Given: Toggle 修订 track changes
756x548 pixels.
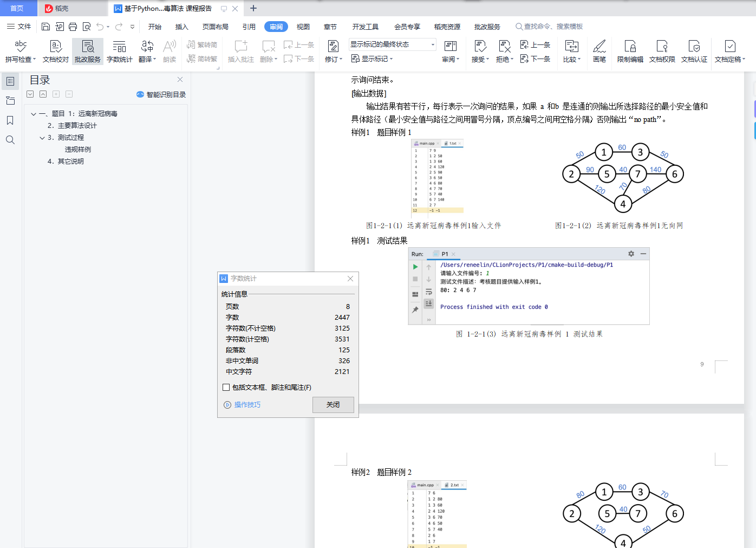Looking at the screenshot, I should (x=333, y=47).
